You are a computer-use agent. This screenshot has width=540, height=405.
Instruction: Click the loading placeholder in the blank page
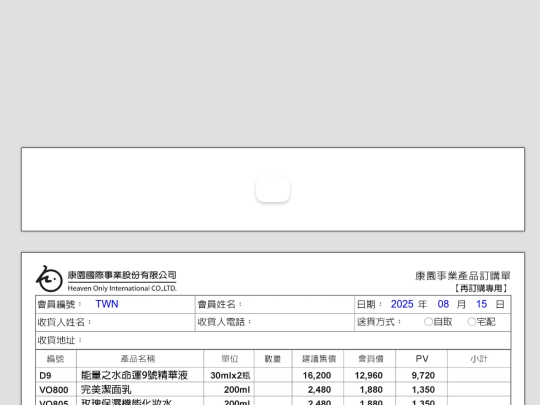pos(273,189)
